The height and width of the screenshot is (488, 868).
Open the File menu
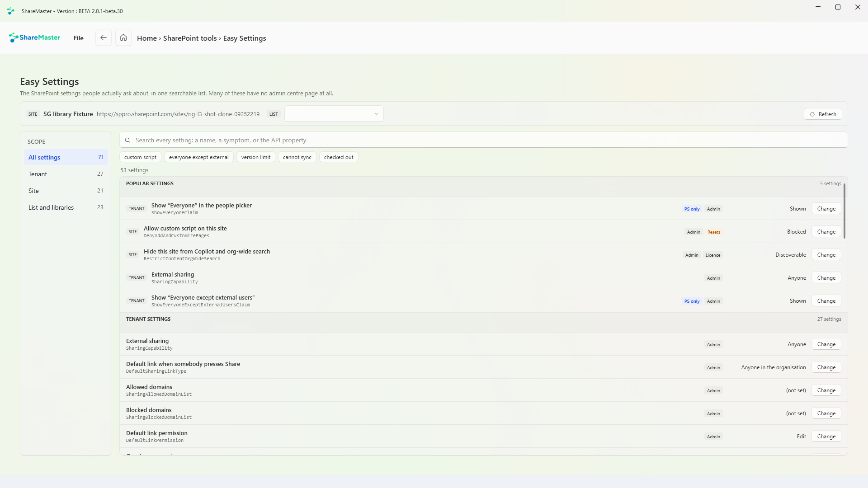pyautogui.click(x=79, y=38)
